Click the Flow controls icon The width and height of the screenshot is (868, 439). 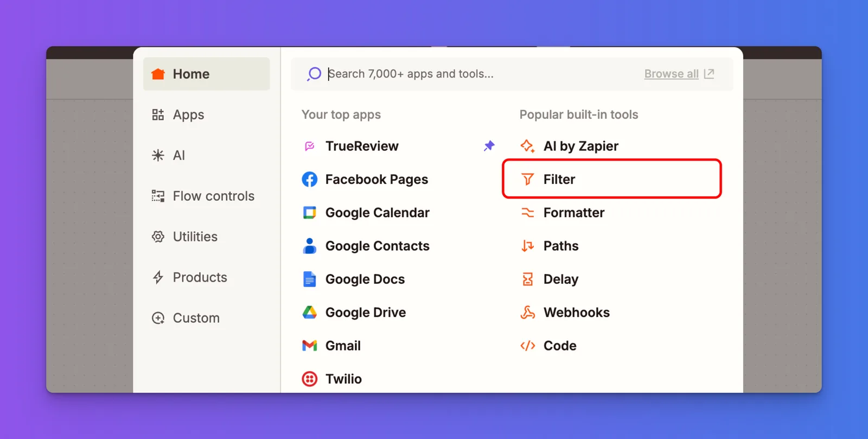click(158, 196)
